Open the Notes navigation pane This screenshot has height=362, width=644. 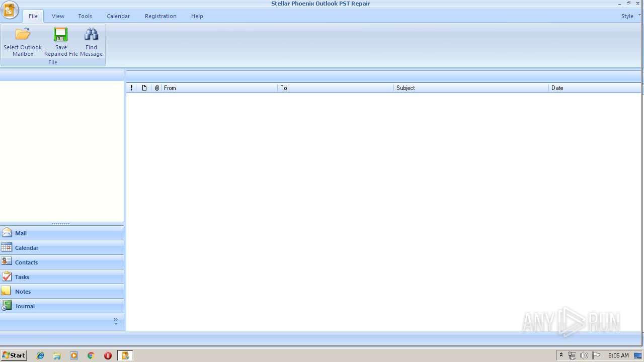point(62,292)
